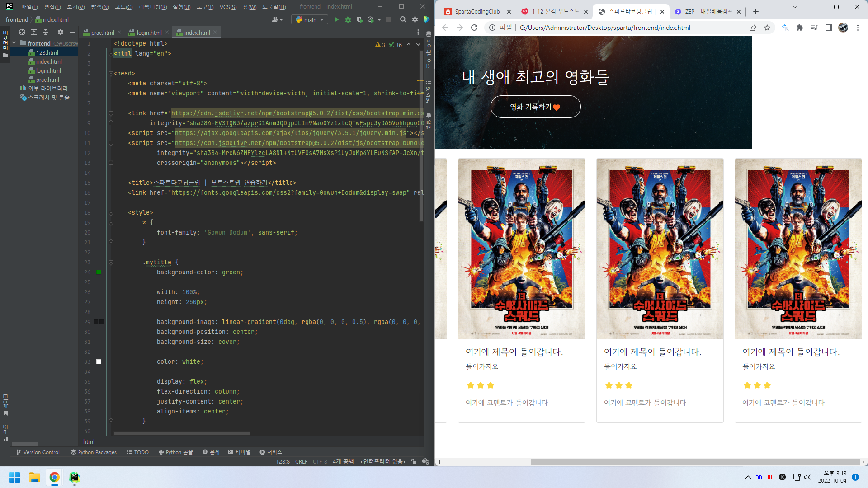Toggle Chrome side panel icon
Image resolution: width=868 pixels, height=488 pixels.
829,28
